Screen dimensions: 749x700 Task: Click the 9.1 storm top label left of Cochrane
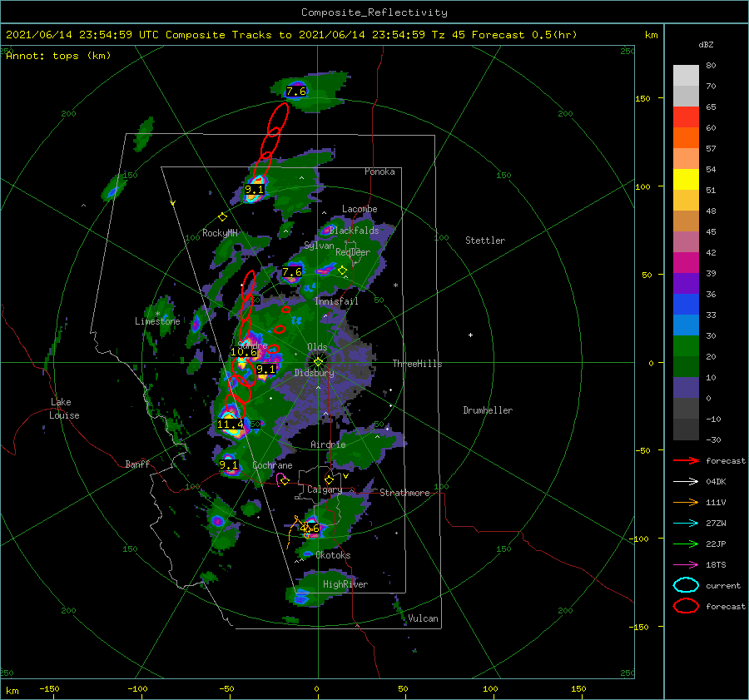point(228,465)
